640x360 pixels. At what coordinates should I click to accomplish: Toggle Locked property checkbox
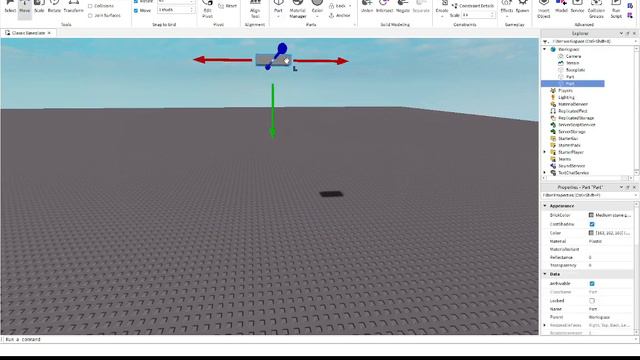click(592, 301)
